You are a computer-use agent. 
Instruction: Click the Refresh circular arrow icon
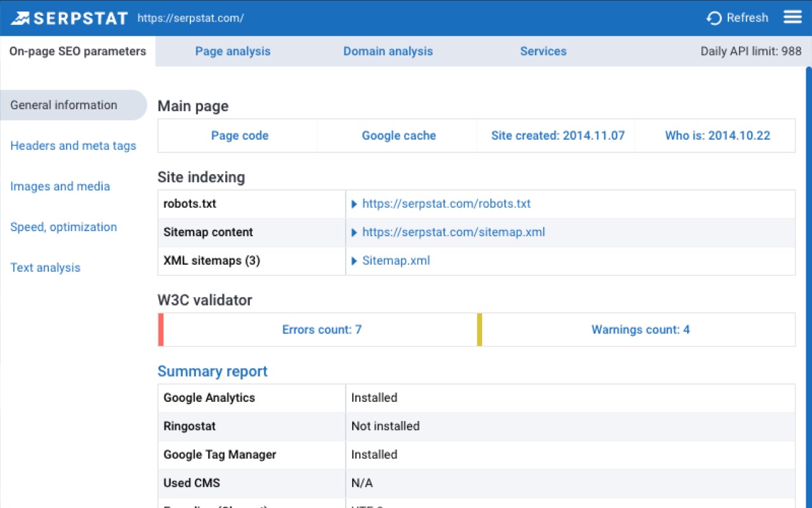pyautogui.click(x=714, y=18)
